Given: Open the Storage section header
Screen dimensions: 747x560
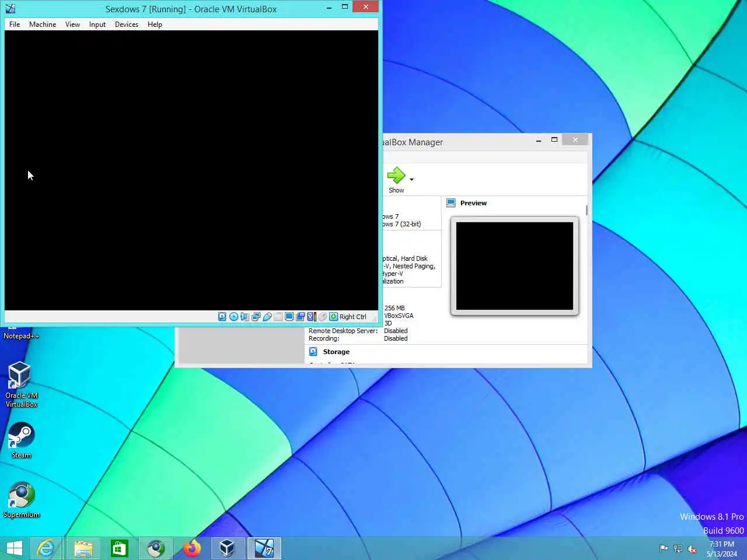Looking at the screenshot, I should pos(336,352).
